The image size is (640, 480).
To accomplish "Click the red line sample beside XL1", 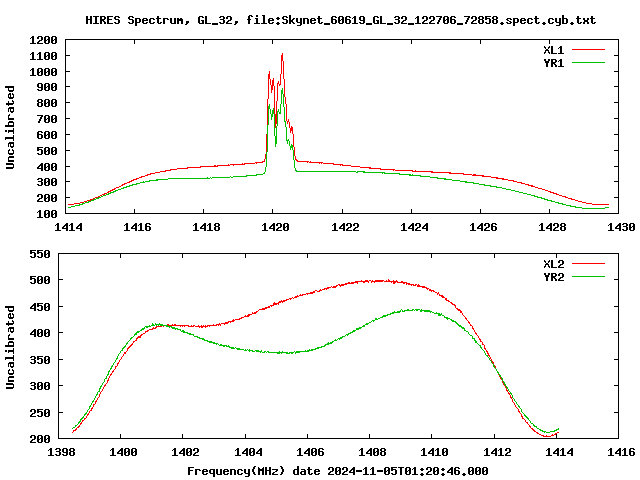I will coord(588,50).
